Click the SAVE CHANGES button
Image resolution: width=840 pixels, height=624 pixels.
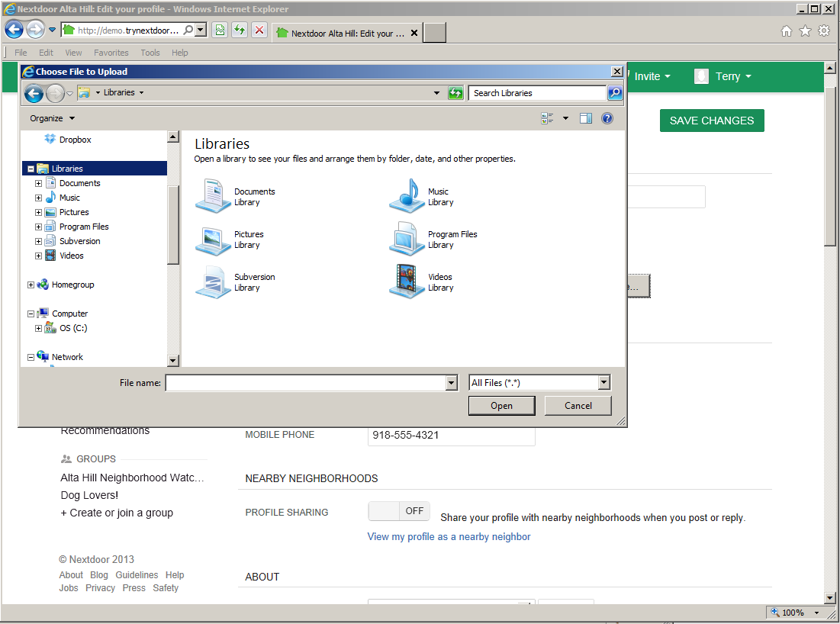[711, 121]
